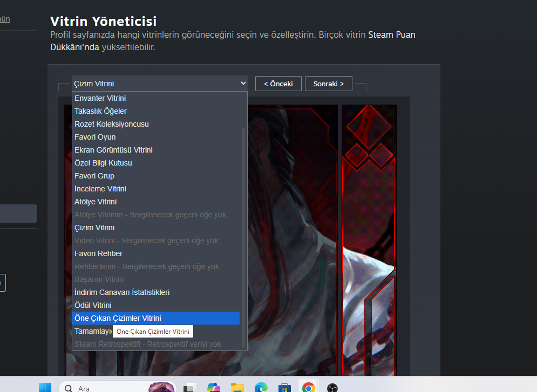Choose Ödül Vitrini option
Screen dimensions: 537x392
pyautogui.click(x=156, y=306)
